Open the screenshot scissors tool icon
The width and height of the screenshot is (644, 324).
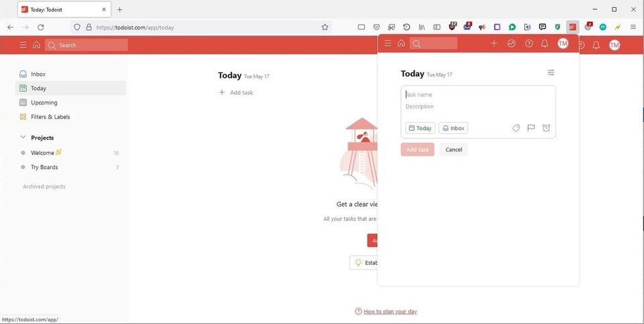pos(391,27)
